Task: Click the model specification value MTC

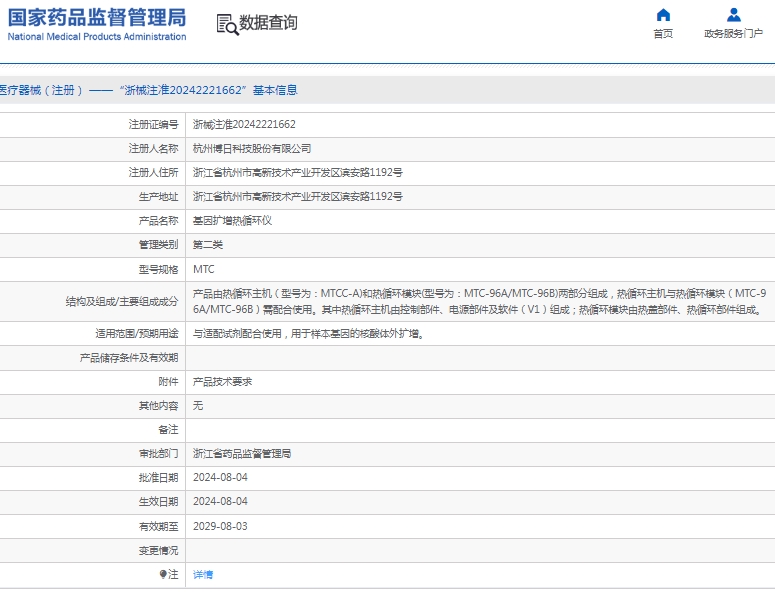Action: pos(203,270)
